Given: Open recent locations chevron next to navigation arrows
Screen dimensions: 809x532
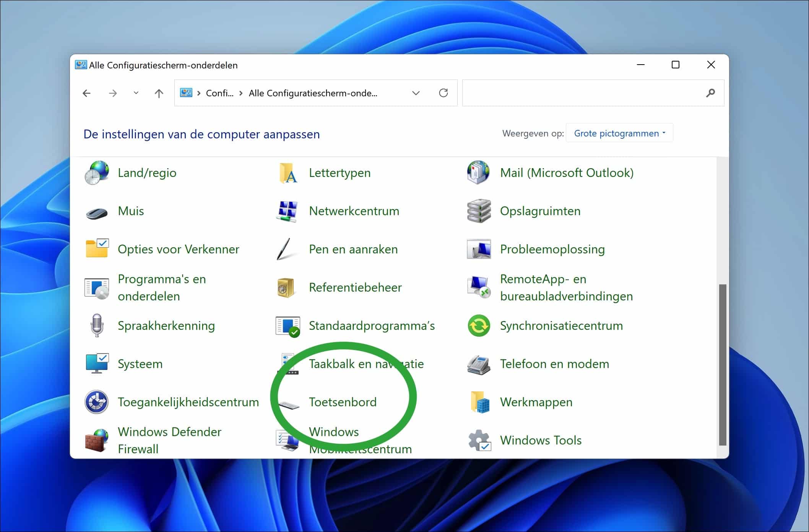Looking at the screenshot, I should [136, 93].
